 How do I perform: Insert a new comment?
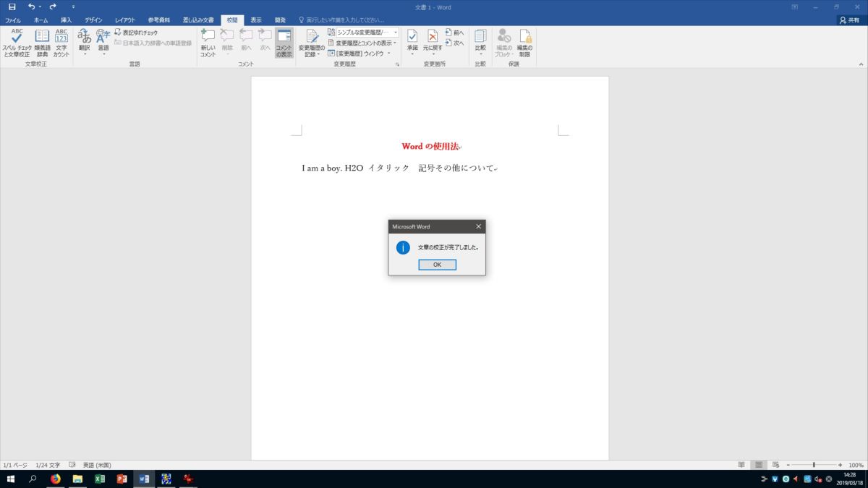[208, 43]
